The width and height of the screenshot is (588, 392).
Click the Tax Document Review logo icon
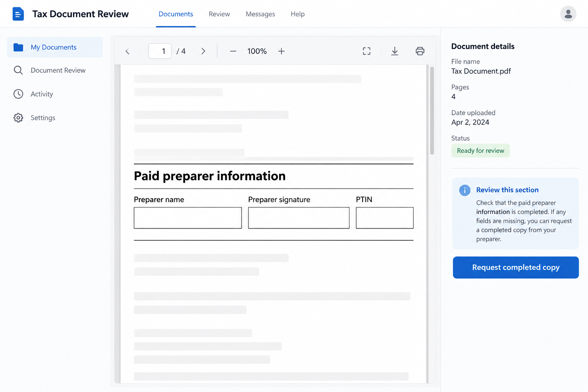(18, 14)
